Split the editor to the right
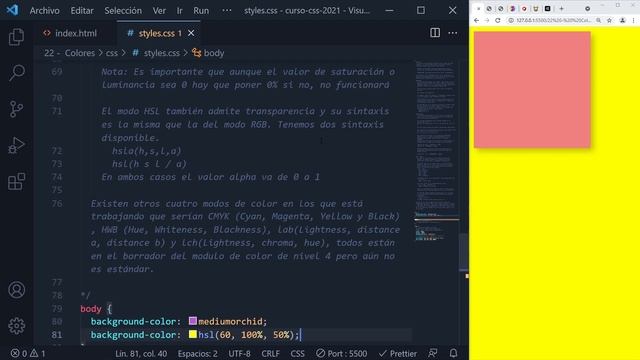Image resolution: width=640 pixels, height=360 pixels. 435,33
